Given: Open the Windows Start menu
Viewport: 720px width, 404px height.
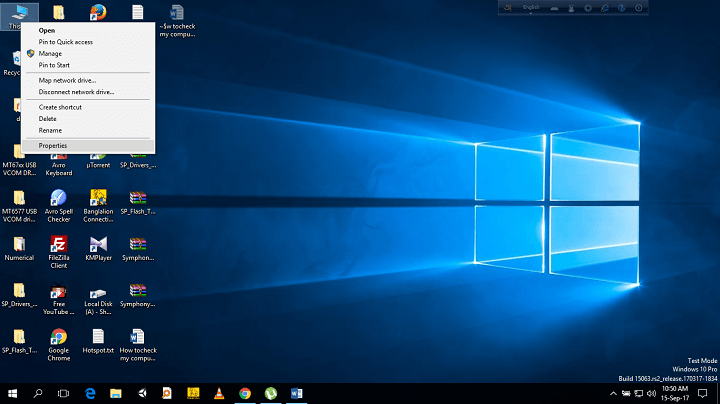Looking at the screenshot, I should point(12,393).
